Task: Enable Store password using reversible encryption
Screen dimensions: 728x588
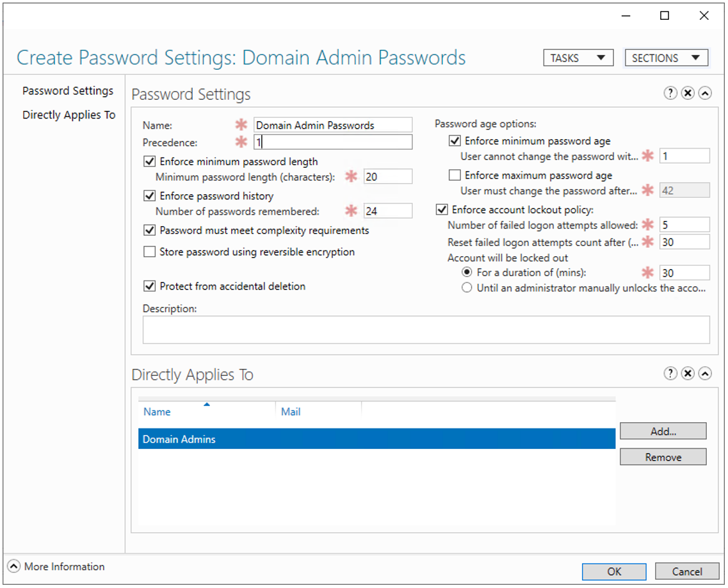Action: (x=150, y=252)
